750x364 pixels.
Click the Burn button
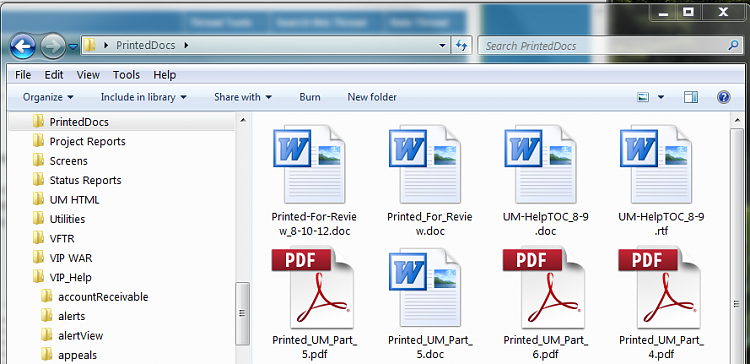[x=310, y=97]
